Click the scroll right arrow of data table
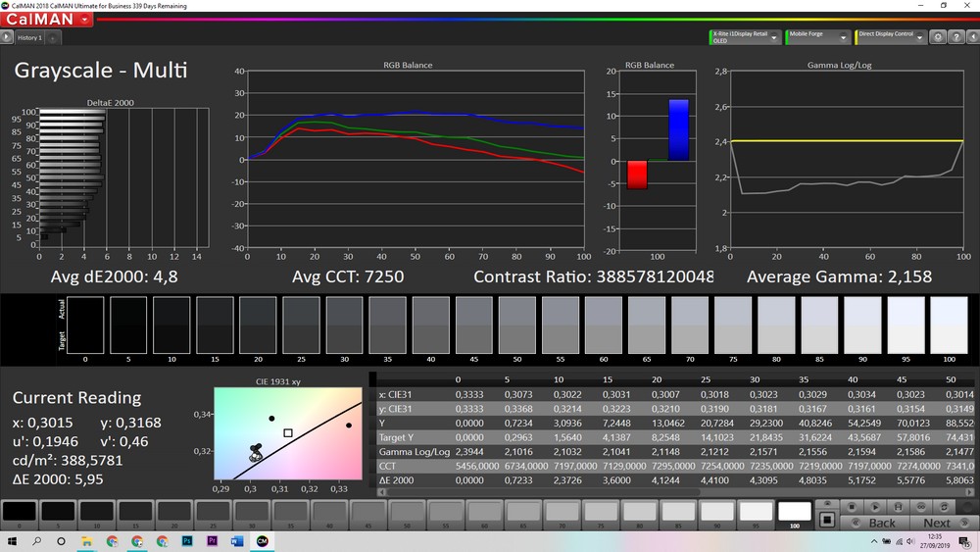980x552 pixels. tap(970, 492)
